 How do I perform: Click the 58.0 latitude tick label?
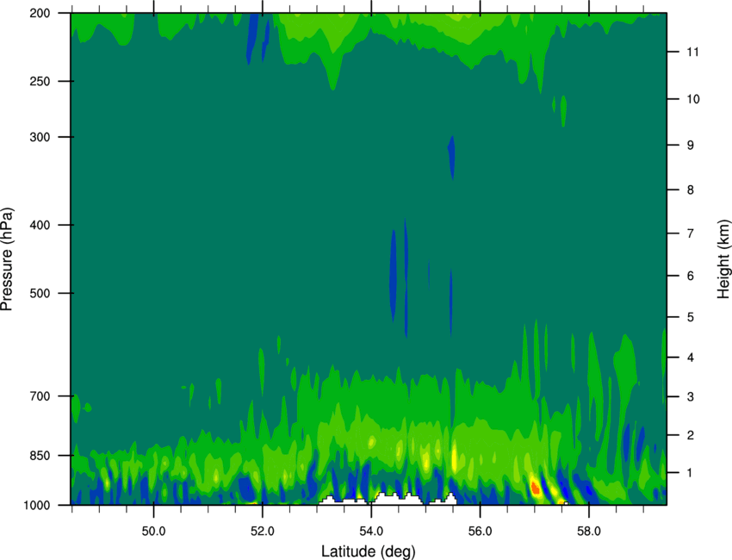tap(589, 531)
